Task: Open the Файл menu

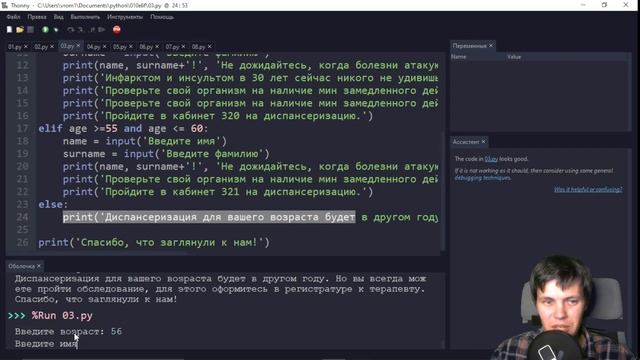Action: pyautogui.click(x=13, y=17)
